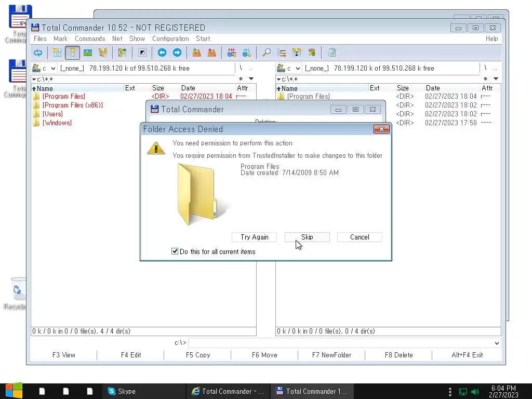The height and width of the screenshot is (399, 532).
Task: Click the Users folder icon in left panel
Action: click(36, 114)
